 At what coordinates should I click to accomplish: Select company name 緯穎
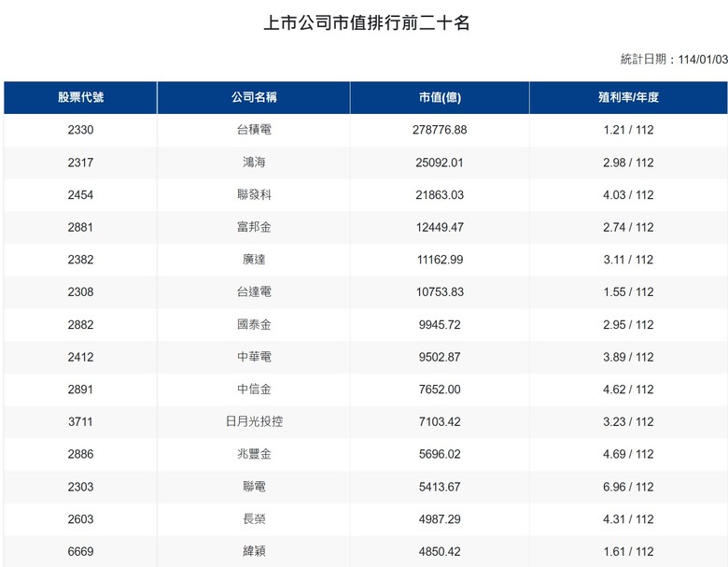click(x=254, y=551)
